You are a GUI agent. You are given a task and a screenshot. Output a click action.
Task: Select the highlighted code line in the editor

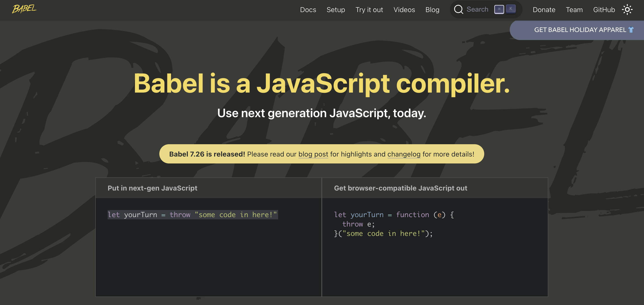coord(192,214)
